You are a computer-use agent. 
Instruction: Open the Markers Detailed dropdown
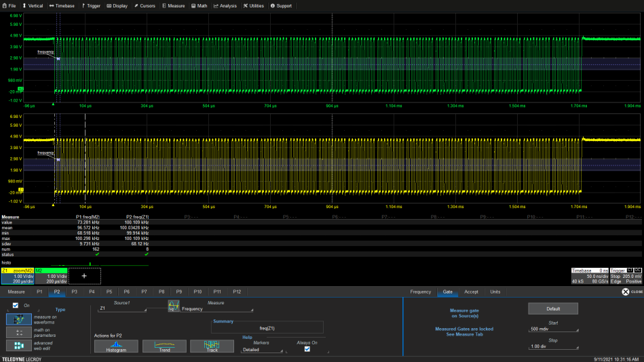(262, 350)
